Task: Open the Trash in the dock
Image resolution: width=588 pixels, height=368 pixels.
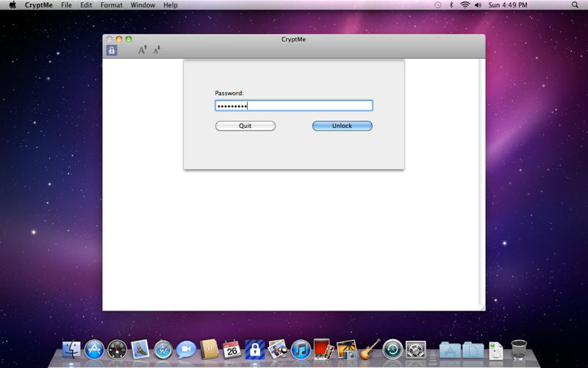Action: point(519,350)
